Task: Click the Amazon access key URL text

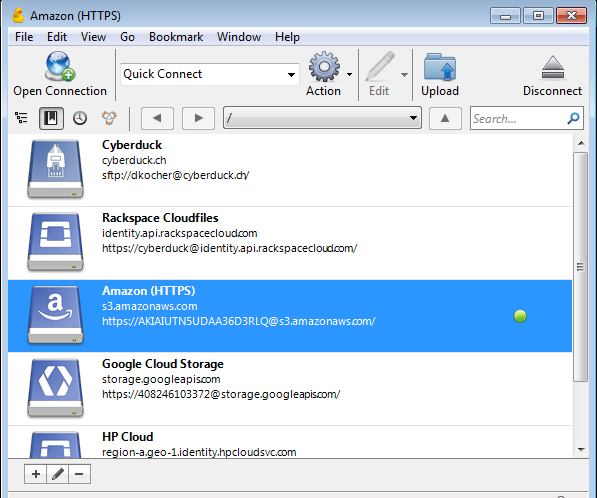Action: 239,321
